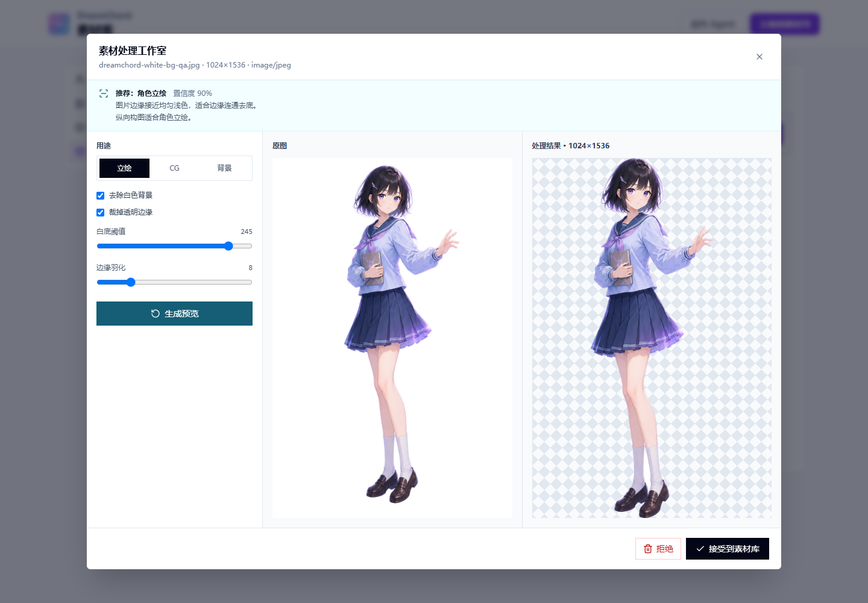Click the 推荐: 角色立绘 label
Image resolution: width=868 pixels, height=603 pixels.
pos(141,93)
